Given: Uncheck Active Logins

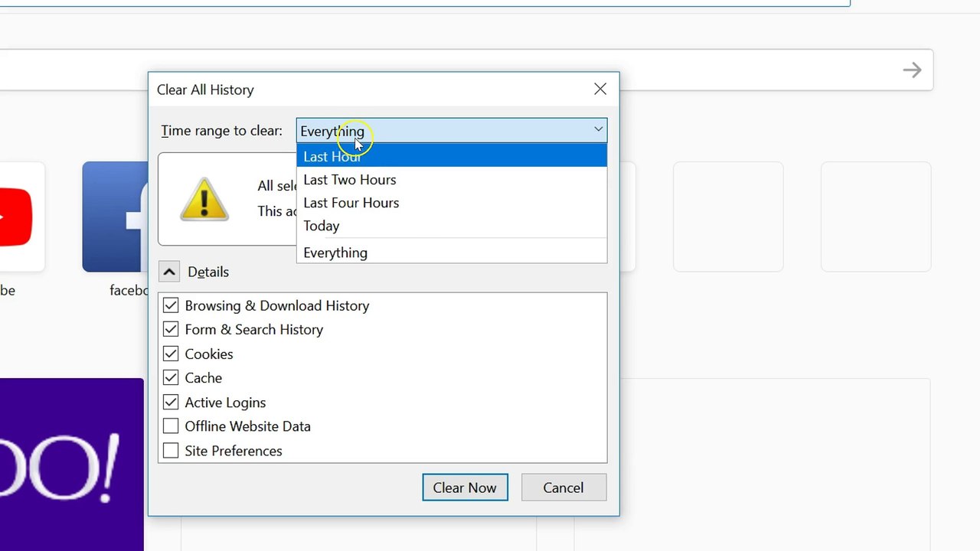Looking at the screenshot, I should (x=171, y=402).
